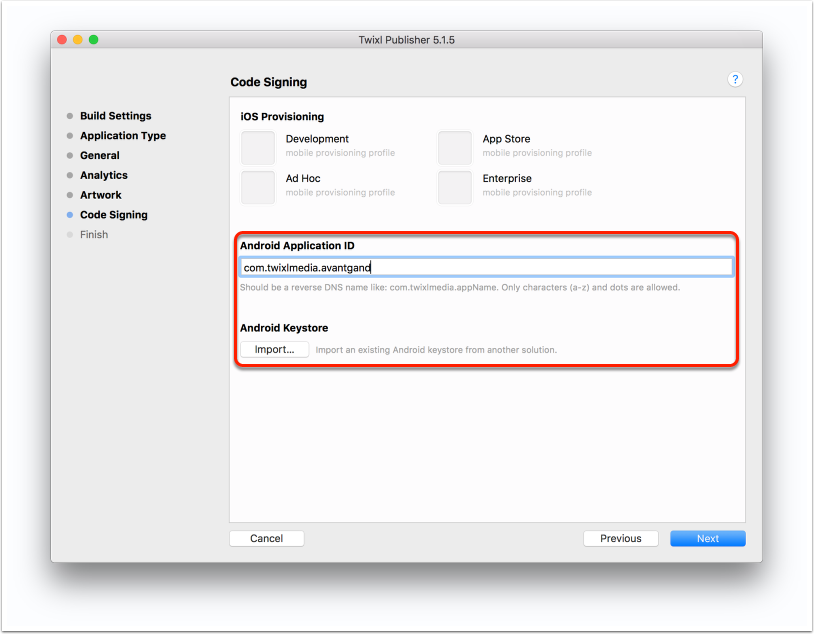This screenshot has width=814, height=634.
Task: Zoom the window with green button
Action: coord(93,39)
